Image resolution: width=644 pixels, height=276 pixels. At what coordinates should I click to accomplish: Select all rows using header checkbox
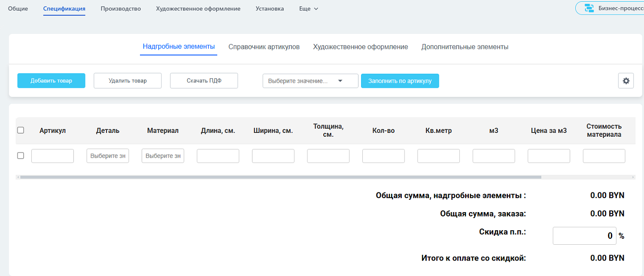pyautogui.click(x=21, y=130)
